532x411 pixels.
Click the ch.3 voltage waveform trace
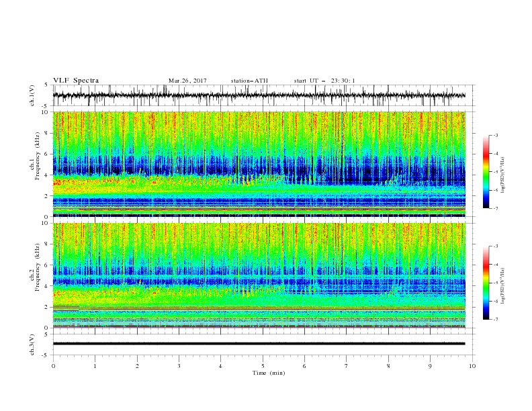click(259, 344)
